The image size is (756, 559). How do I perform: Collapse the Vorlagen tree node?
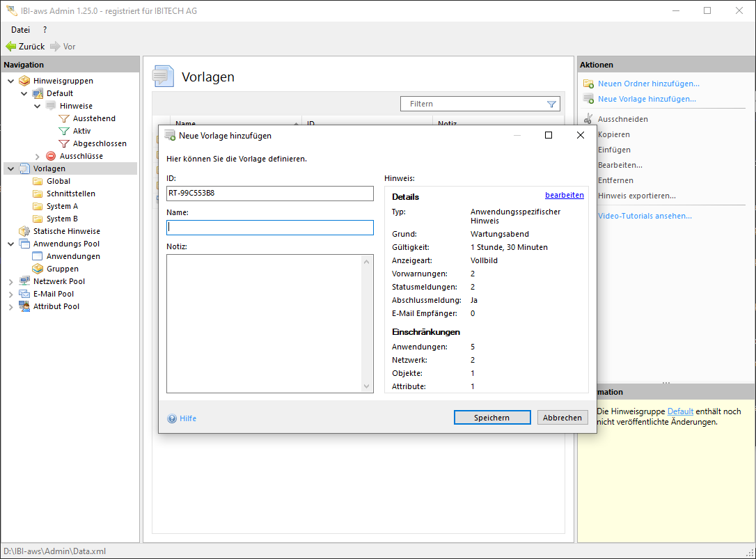pos(10,168)
